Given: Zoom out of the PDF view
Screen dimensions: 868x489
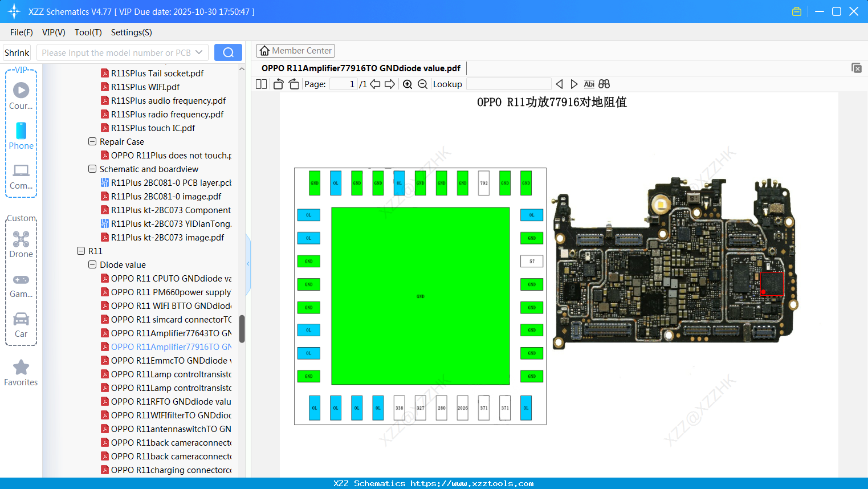Looking at the screenshot, I should coord(422,84).
